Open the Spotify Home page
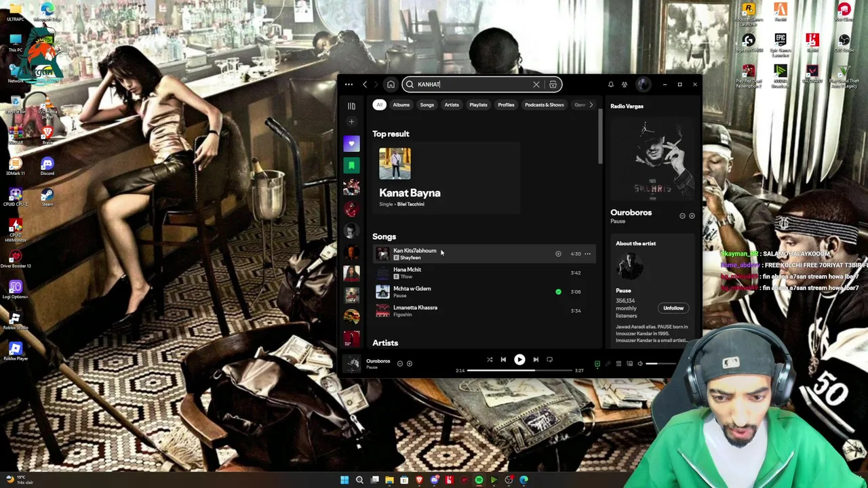Viewport: 868px width, 488px height. pos(391,85)
